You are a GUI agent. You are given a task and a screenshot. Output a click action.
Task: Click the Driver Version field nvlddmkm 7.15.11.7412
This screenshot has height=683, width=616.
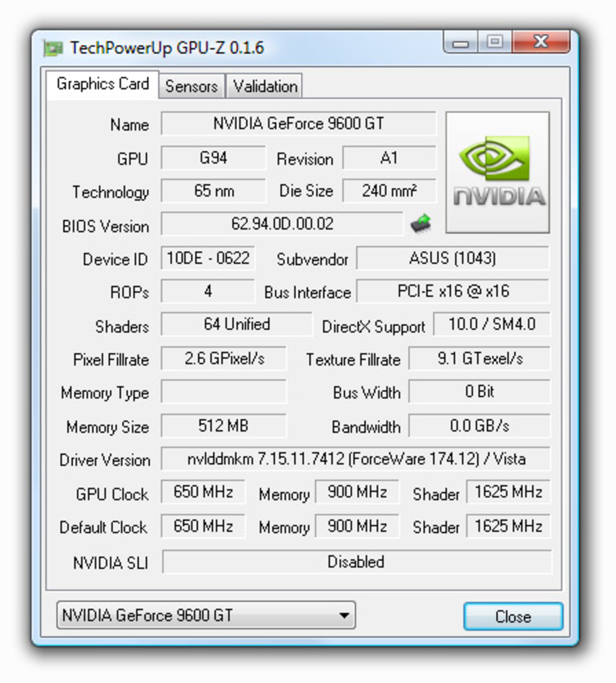tap(356, 459)
